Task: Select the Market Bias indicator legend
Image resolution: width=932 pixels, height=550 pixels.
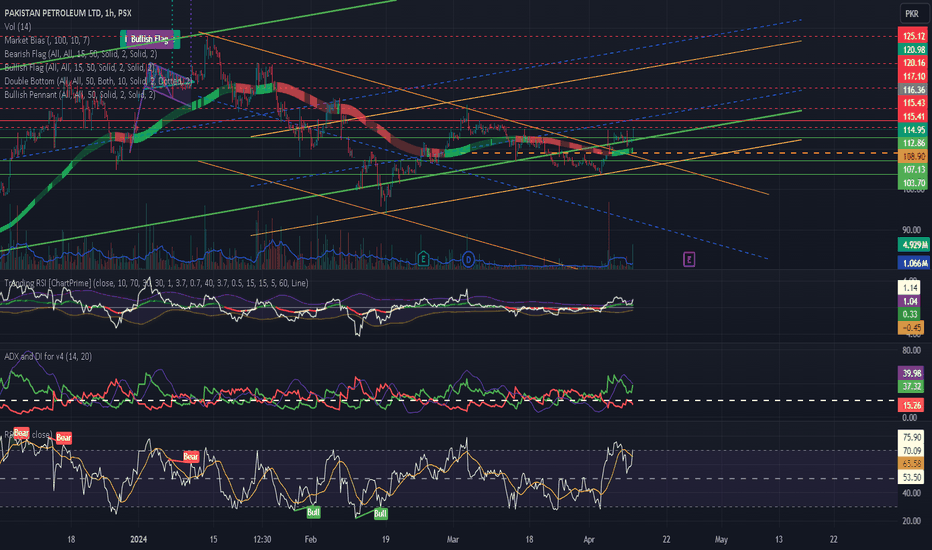Action: pos(48,40)
